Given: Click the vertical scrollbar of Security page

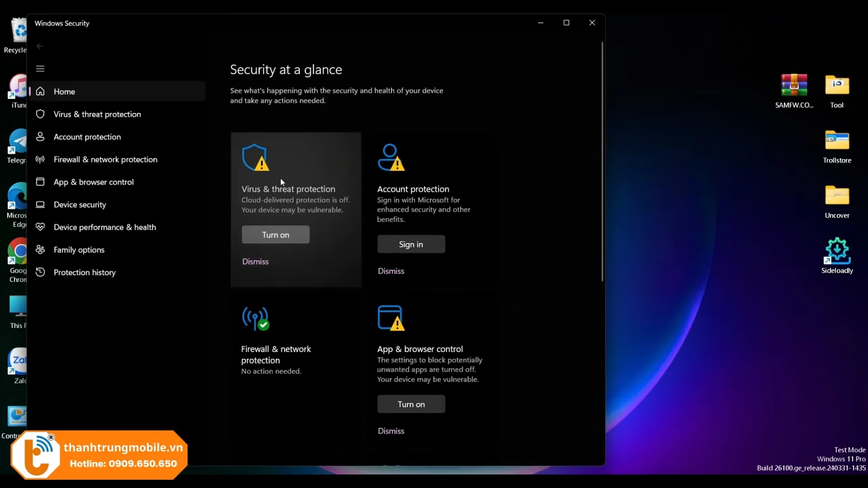Looking at the screenshot, I should (x=602, y=163).
